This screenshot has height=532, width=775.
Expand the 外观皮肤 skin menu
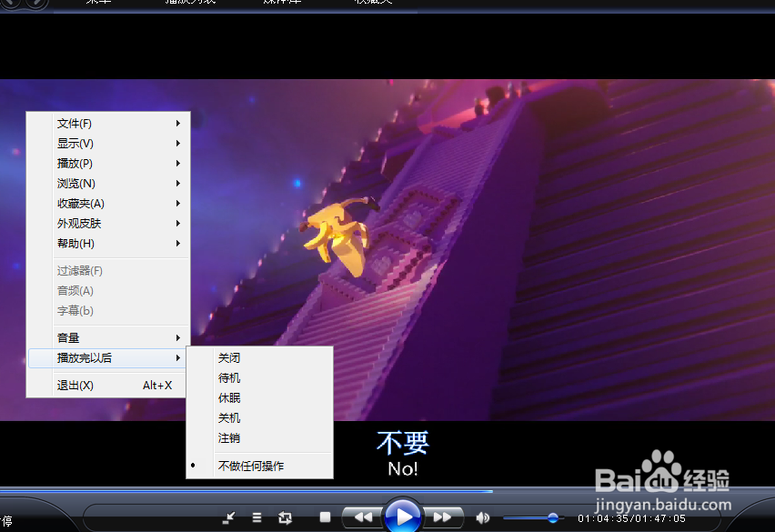(x=108, y=224)
